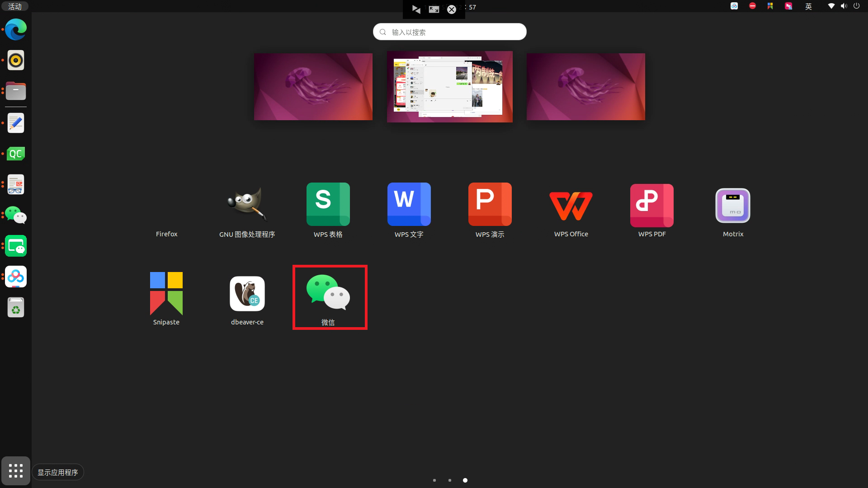Open the document viewer dock icon

point(16,184)
